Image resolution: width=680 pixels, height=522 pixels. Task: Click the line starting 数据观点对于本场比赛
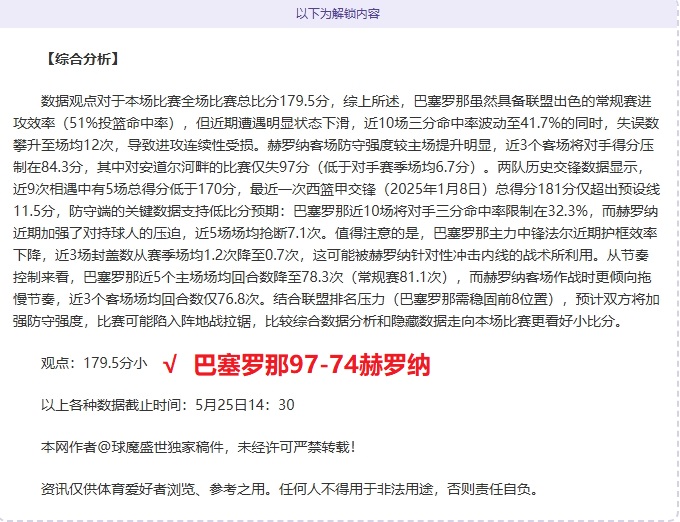point(346,101)
